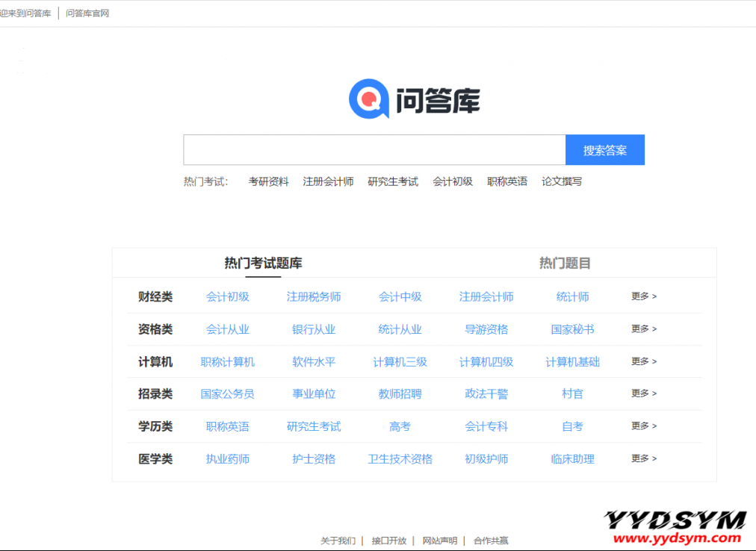Open the 问答库官网 link in top bar
This screenshot has height=551, width=756.
coord(87,13)
